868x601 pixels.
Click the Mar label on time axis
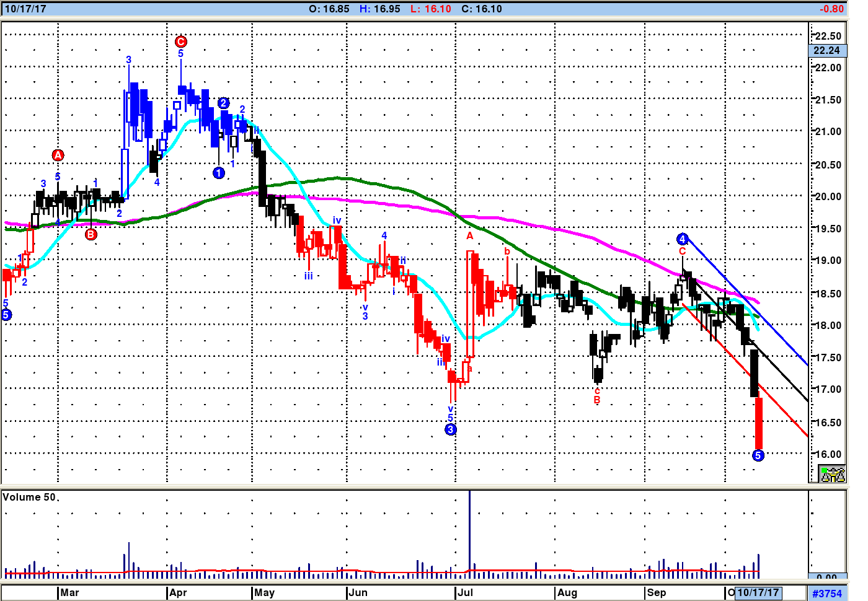click(69, 592)
